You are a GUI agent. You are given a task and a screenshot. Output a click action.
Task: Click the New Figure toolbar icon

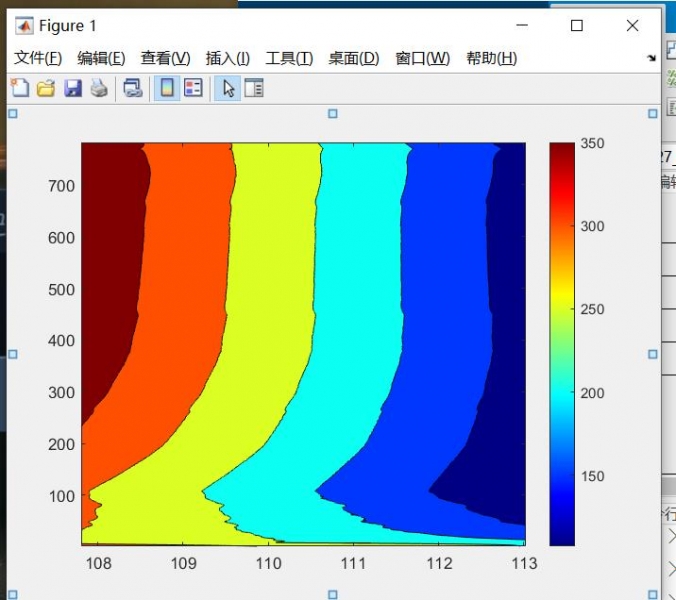pos(19,88)
